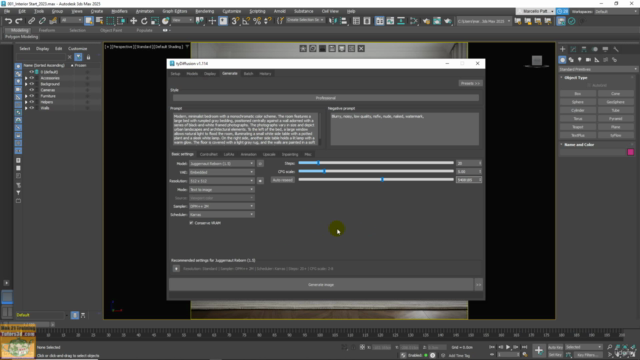
Task: Click the CFG scale slider handle
Action: 324,171
